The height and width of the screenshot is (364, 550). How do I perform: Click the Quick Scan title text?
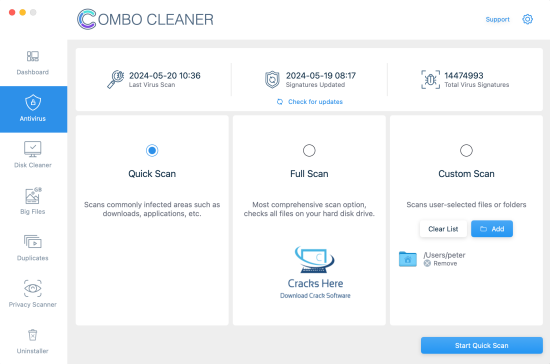click(x=152, y=174)
